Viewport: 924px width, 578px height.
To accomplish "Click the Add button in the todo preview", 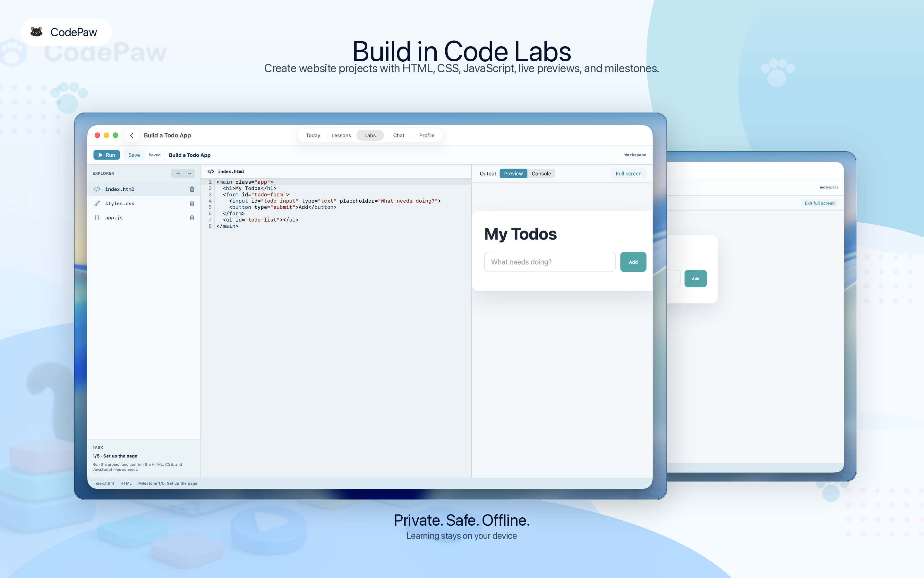I will coord(633,262).
